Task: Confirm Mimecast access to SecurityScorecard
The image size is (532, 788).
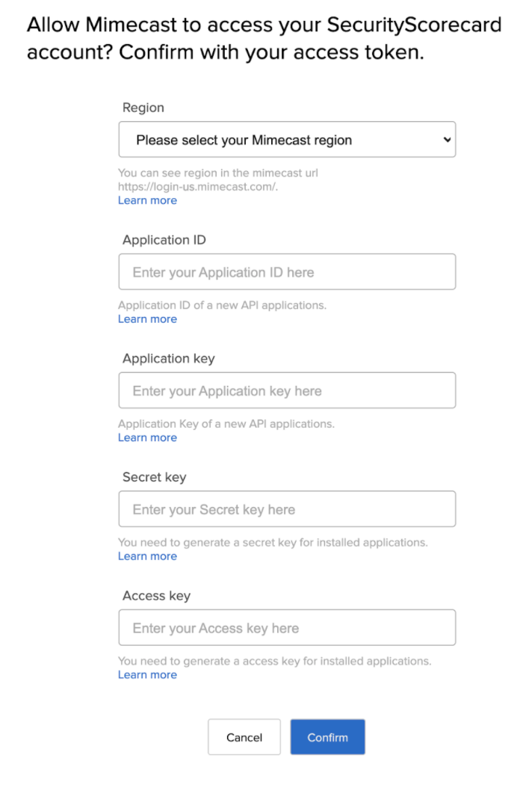Action: [327, 736]
